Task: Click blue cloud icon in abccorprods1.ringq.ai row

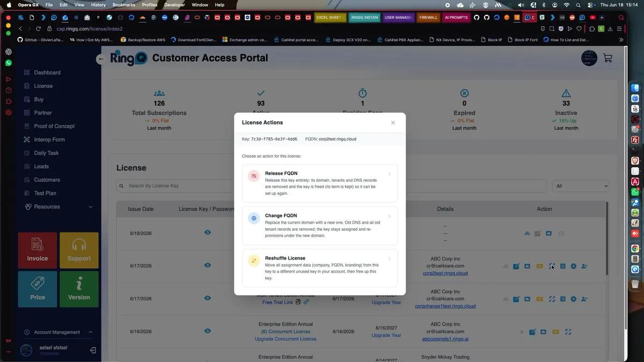Action: 544,332
